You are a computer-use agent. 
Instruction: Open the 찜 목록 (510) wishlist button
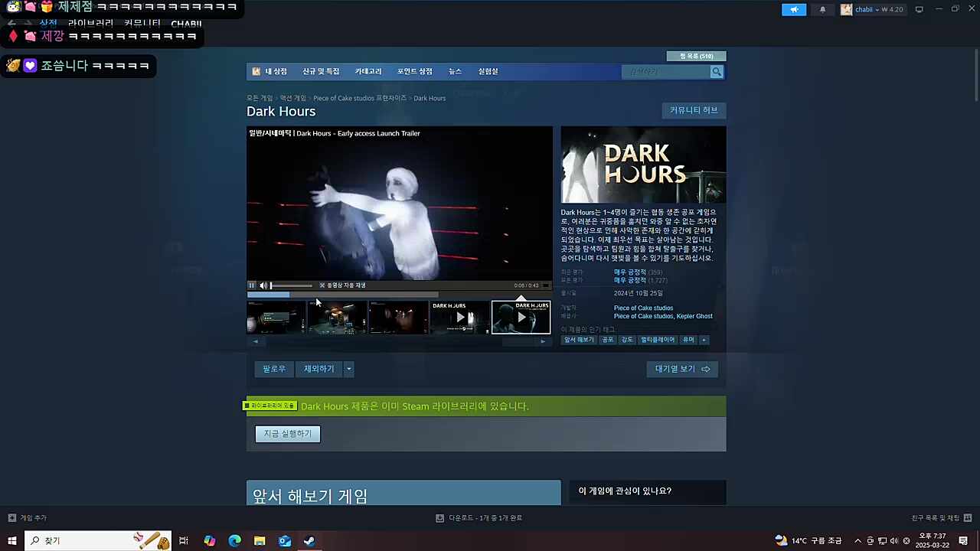tap(696, 56)
